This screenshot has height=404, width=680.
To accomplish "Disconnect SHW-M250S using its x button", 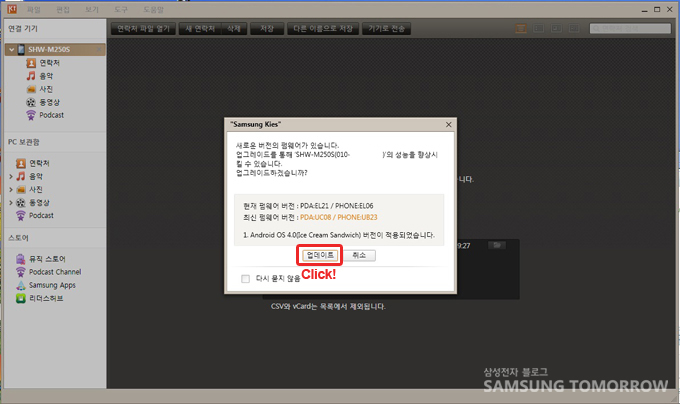I will [99, 49].
